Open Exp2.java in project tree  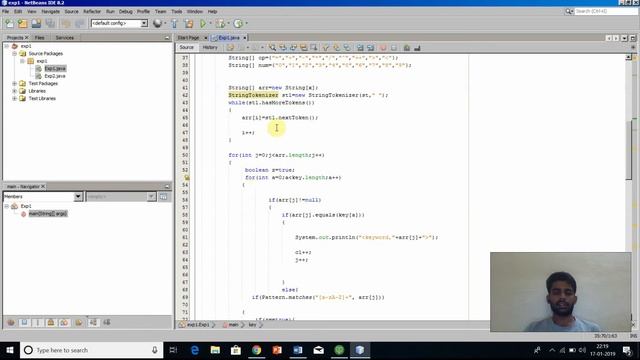pos(55,76)
